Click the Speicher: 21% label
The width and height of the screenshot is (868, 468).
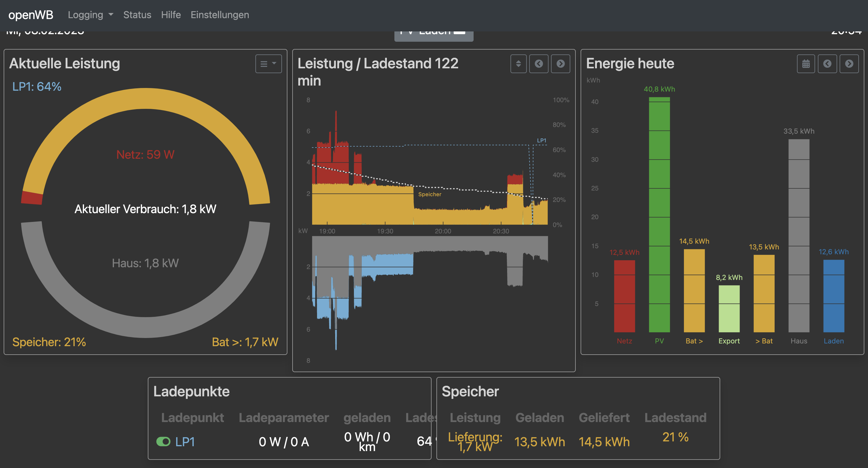(49, 342)
